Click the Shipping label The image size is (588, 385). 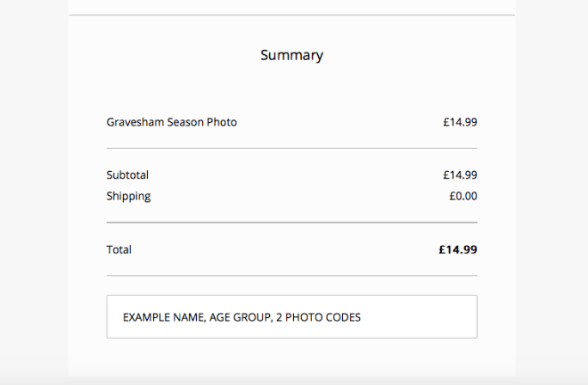point(128,196)
